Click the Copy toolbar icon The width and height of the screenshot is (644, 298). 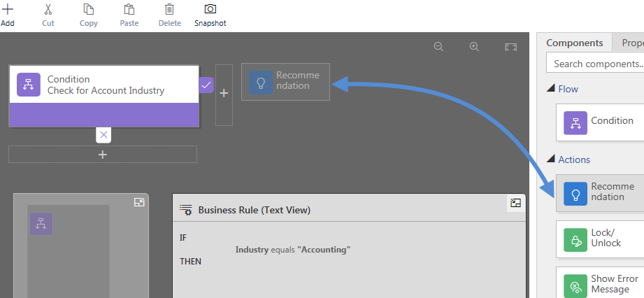[89, 10]
